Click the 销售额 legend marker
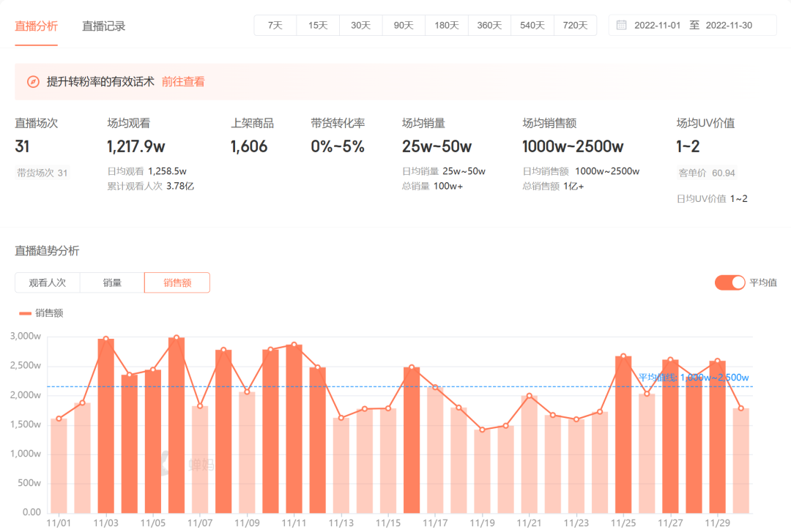Image resolution: width=791 pixels, height=532 pixels. coord(26,313)
